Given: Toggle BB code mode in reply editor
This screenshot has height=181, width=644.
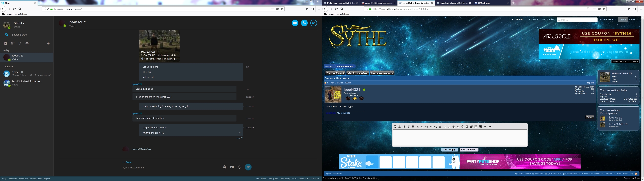Looking at the screenshot, I should (x=395, y=127).
